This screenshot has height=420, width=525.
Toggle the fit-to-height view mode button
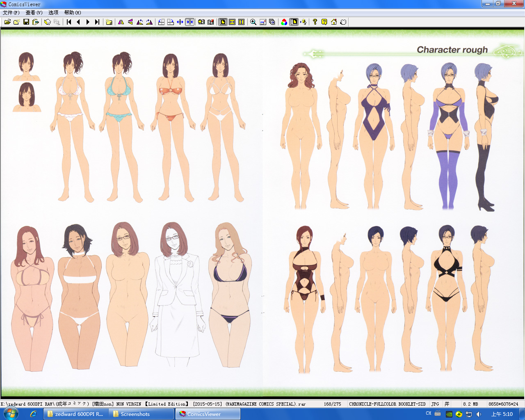pyautogui.click(x=242, y=22)
